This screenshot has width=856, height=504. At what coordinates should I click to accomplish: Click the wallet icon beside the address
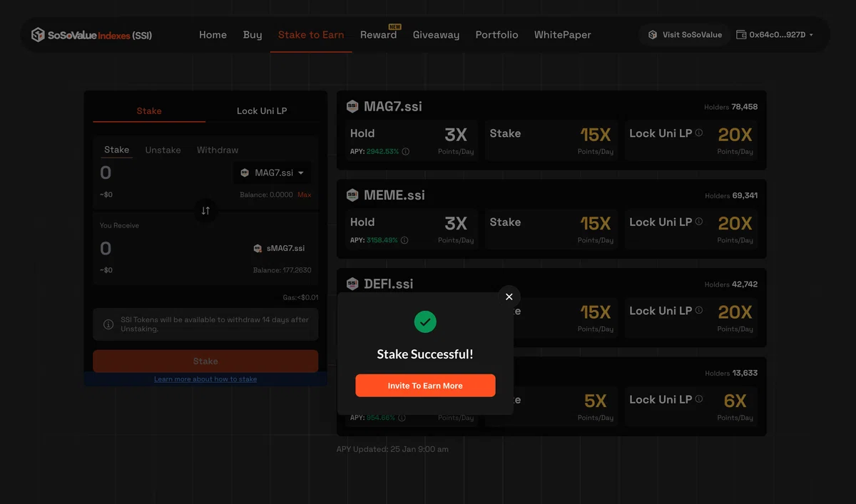click(x=741, y=35)
